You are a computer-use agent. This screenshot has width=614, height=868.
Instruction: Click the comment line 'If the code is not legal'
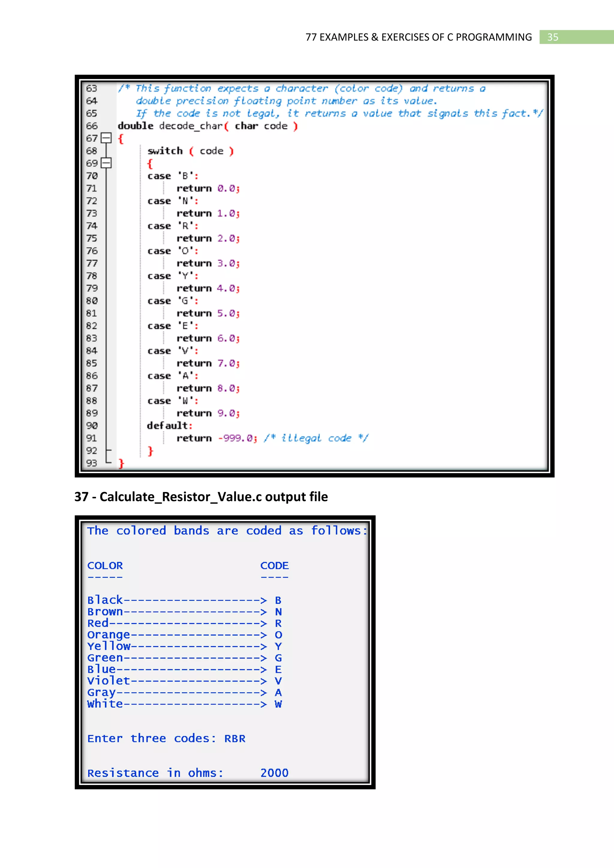(x=339, y=113)
